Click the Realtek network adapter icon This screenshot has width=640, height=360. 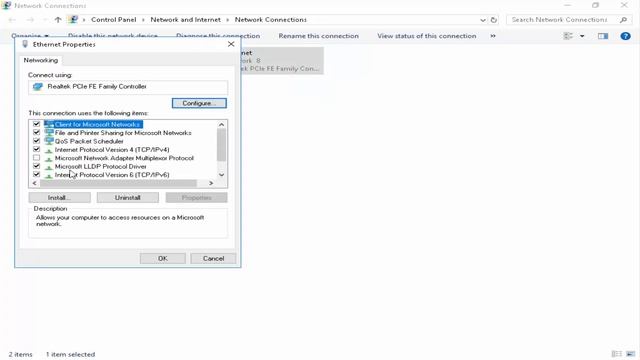point(38,87)
